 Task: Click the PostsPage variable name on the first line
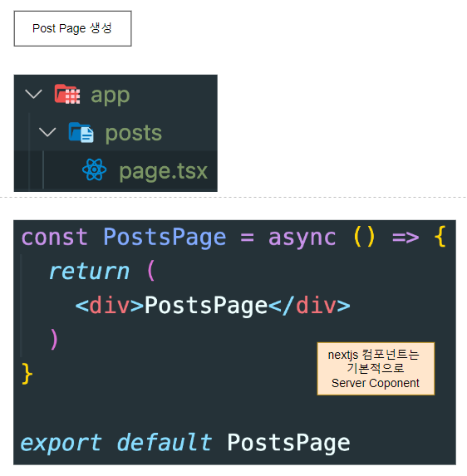tap(165, 238)
